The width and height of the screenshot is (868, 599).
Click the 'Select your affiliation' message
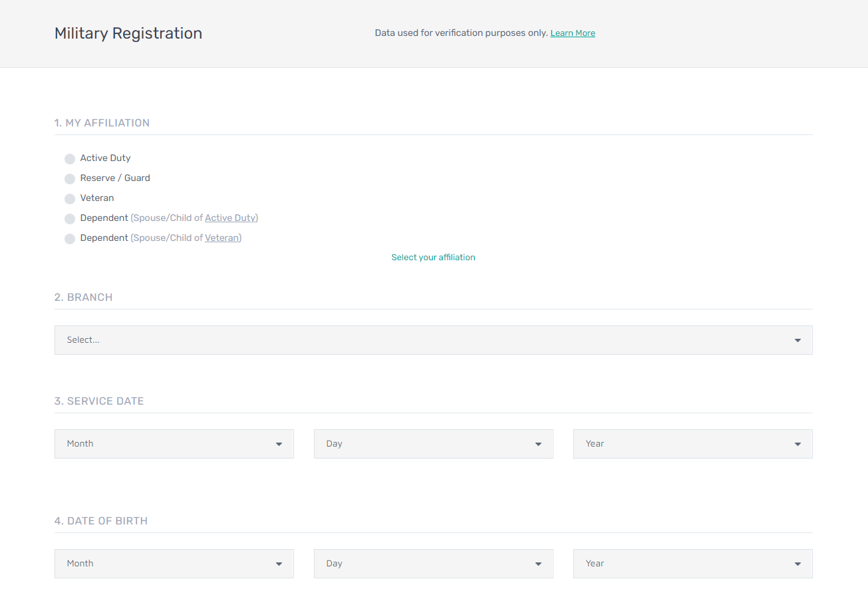433,258
